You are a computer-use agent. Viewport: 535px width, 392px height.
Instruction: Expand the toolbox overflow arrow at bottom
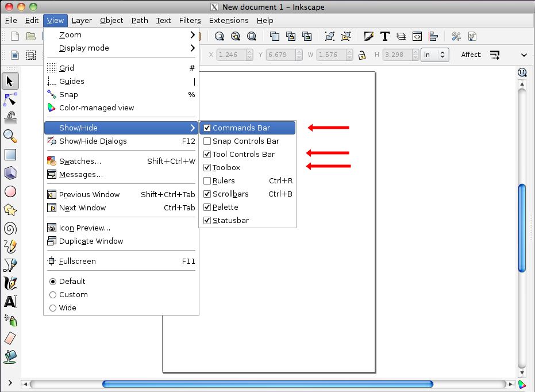coord(10,383)
